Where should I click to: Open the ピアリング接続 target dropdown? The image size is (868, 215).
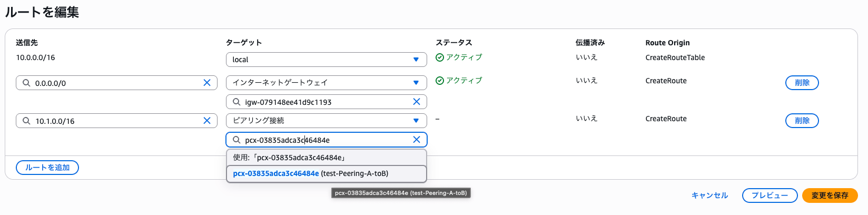326,121
